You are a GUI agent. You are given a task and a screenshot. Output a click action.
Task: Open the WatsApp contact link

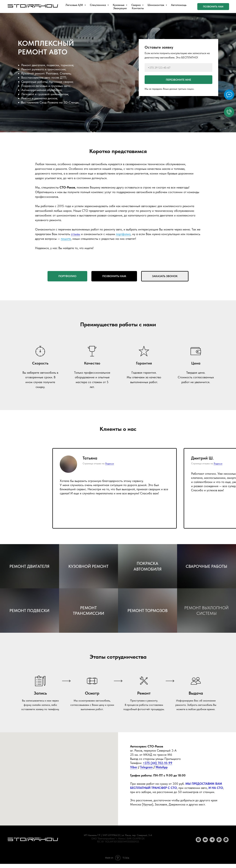coord(162,767)
